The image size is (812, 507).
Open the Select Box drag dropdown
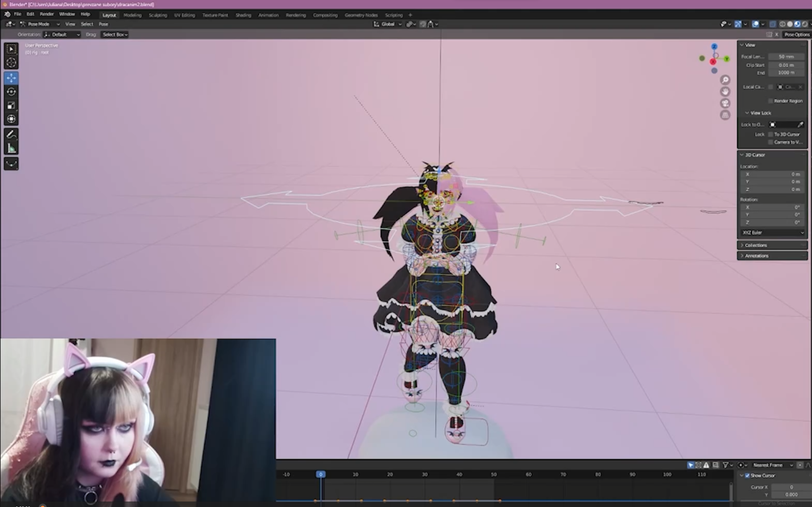pos(115,35)
